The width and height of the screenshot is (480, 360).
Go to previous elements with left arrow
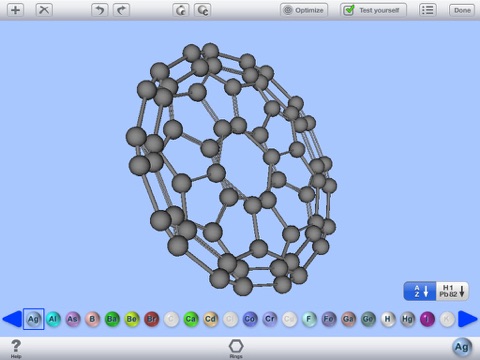(12, 319)
